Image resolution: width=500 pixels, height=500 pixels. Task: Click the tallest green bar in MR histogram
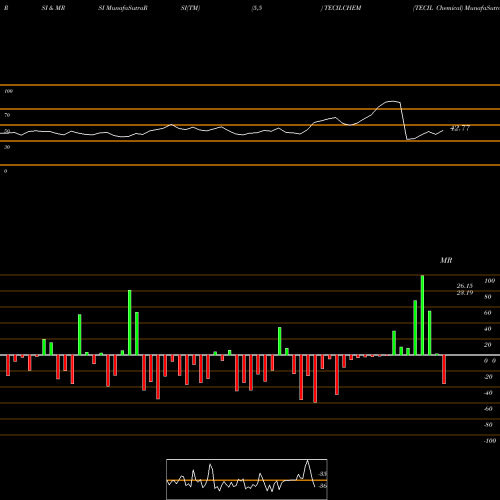point(422,315)
